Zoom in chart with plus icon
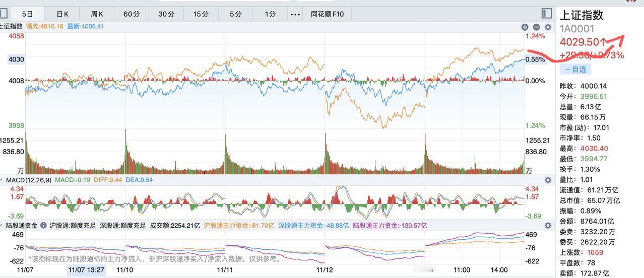Viewport: 644px width, 278px height. (525, 27)
